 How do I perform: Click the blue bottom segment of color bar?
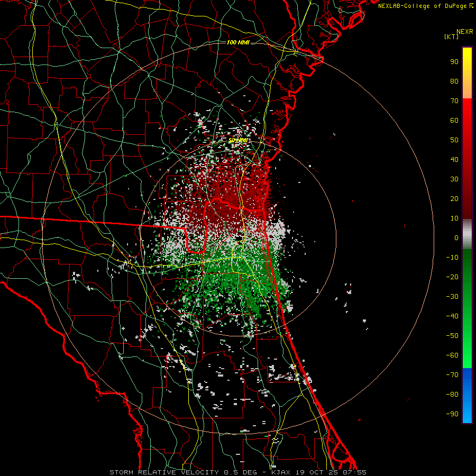pyautogui.click(x=467, y=396)
